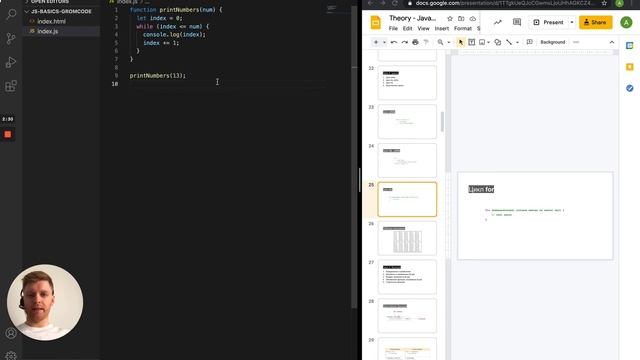Open Present options dropdown arrow
Viewport: 640px width, 360px height.
click(x=572, y=22)
